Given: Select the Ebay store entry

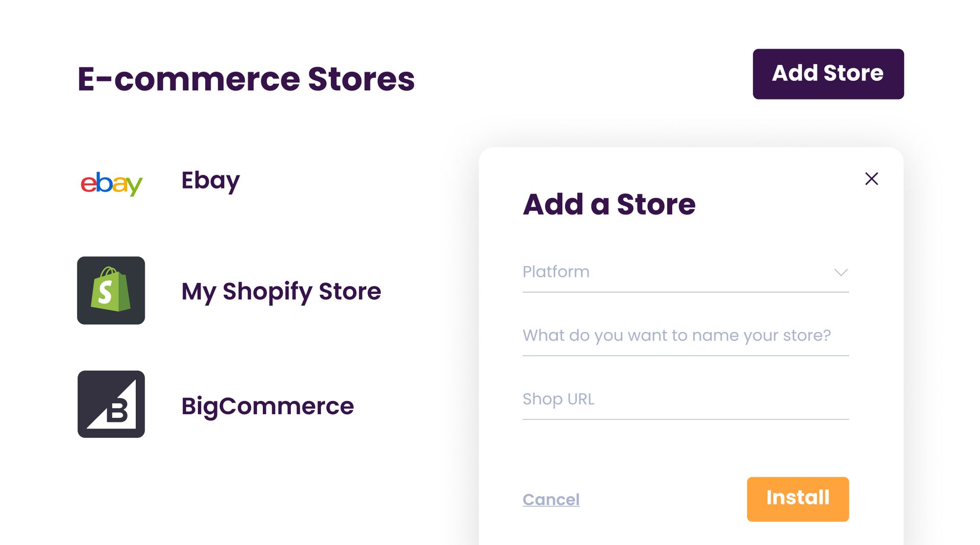Looking at the screenshot, I should tap(210, 180).
